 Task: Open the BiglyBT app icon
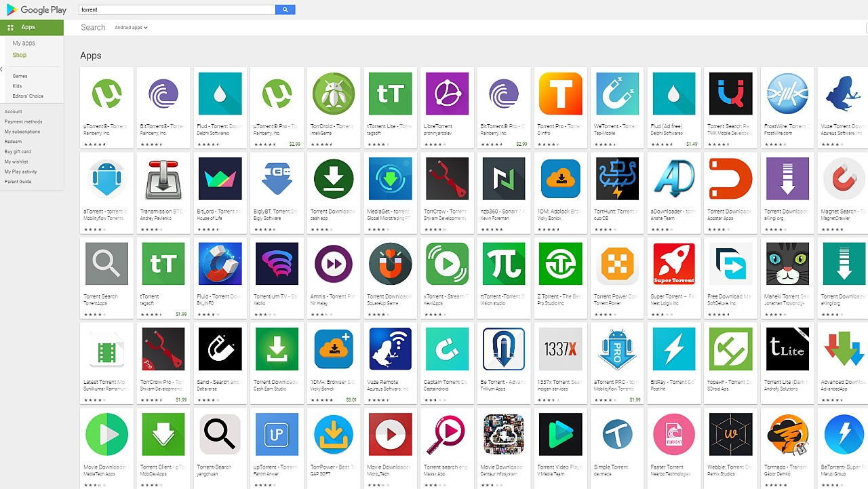click(277, 178)
